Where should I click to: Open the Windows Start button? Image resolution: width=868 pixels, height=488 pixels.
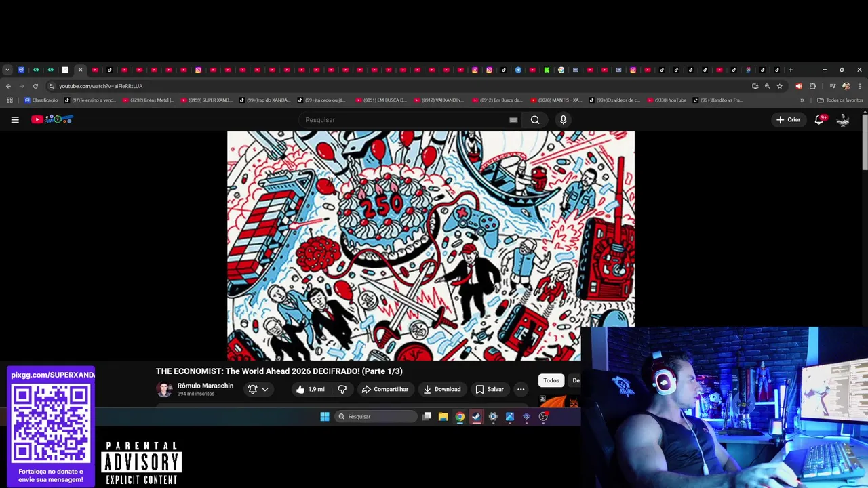coord(324,417)
